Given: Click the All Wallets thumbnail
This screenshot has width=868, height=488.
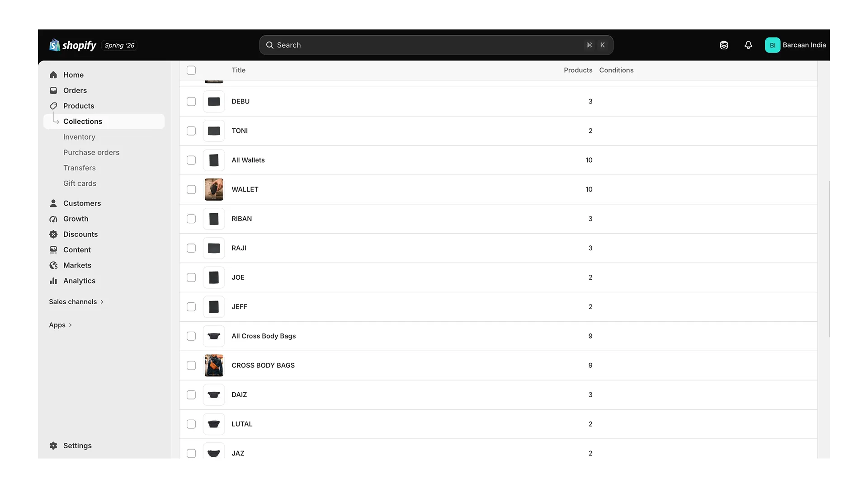Looking at the screenshot, I should click(x=214, y=160).
